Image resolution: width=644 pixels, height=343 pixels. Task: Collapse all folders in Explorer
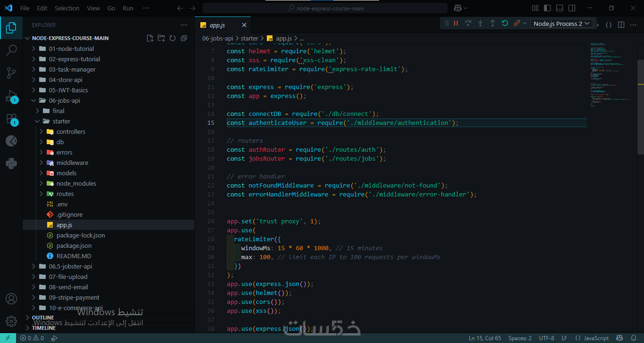(184, 38)
